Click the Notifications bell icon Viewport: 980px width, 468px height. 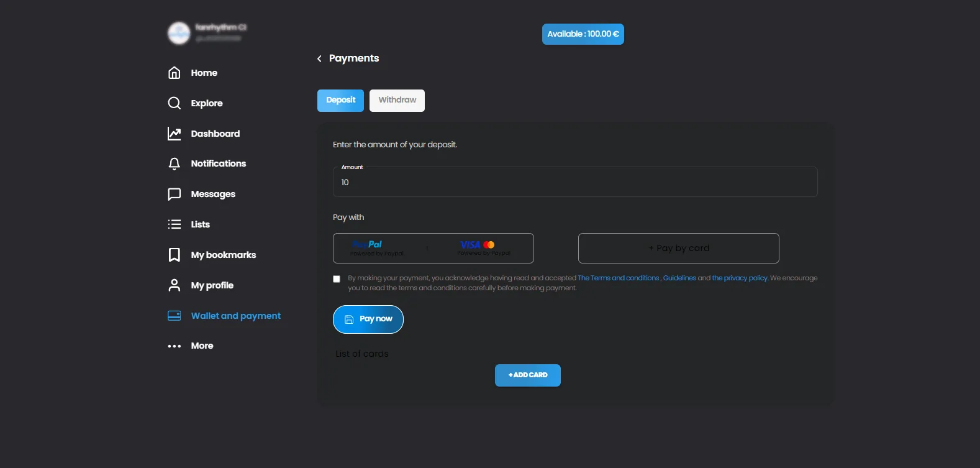pos(175,163)
